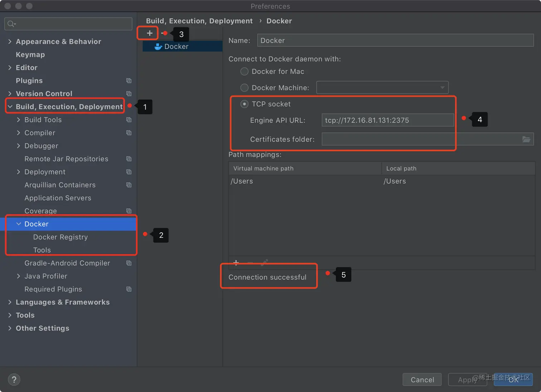
Task: Click the project-level icon beside Coverage
Action: [x=129, y=211]
